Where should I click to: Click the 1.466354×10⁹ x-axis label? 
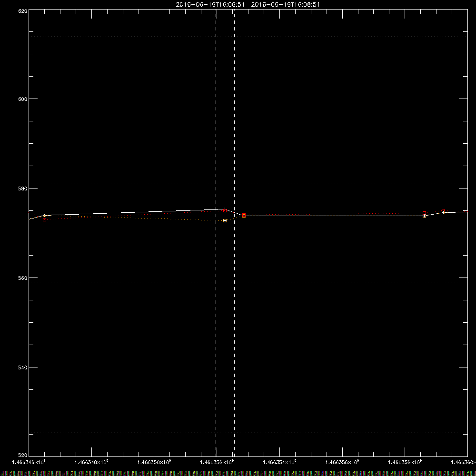(x=279, y=462)
